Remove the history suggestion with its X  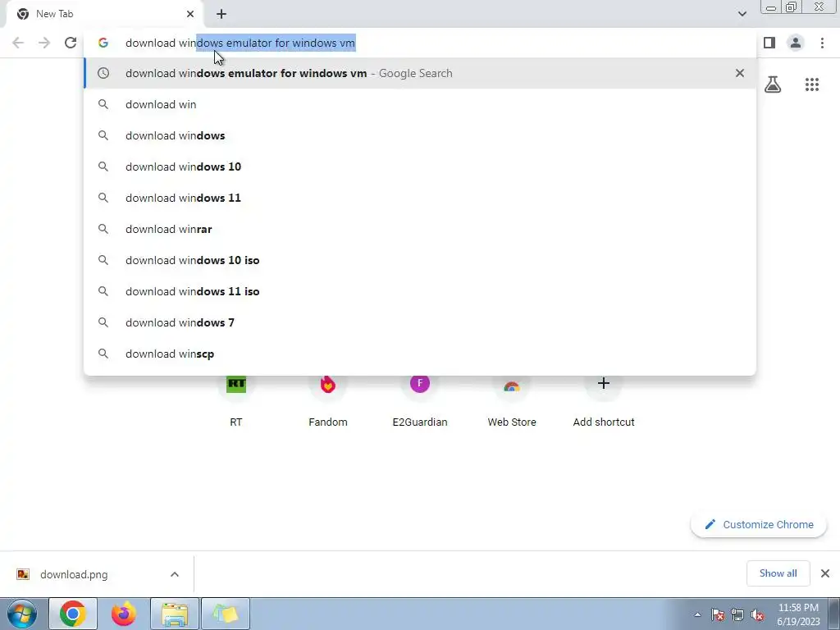740,73
